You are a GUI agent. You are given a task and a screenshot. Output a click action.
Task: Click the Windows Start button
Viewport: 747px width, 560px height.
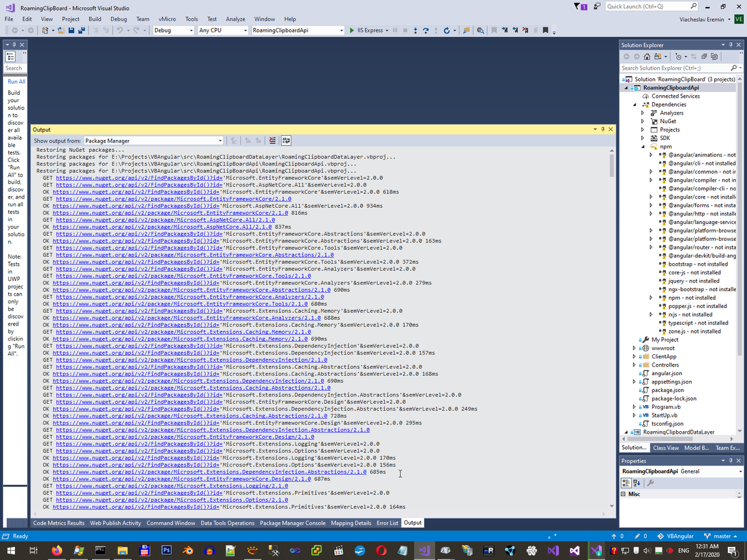tap(12, 551)
